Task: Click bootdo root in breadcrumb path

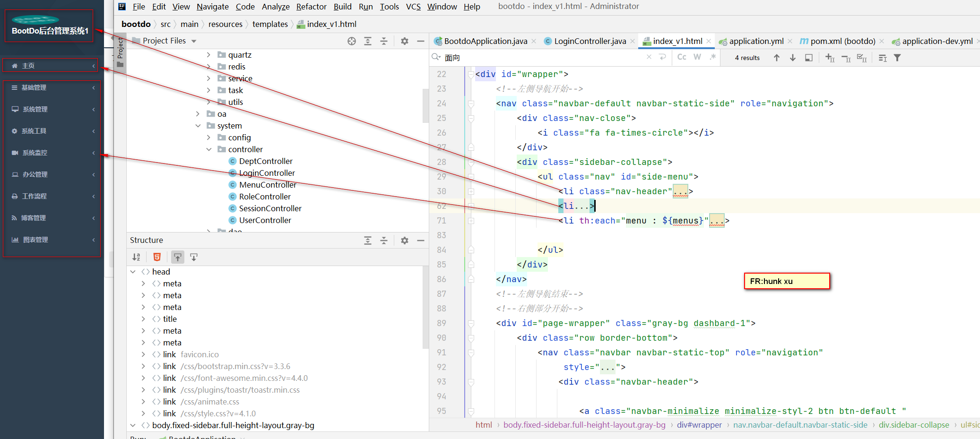Action: [136, 24]
